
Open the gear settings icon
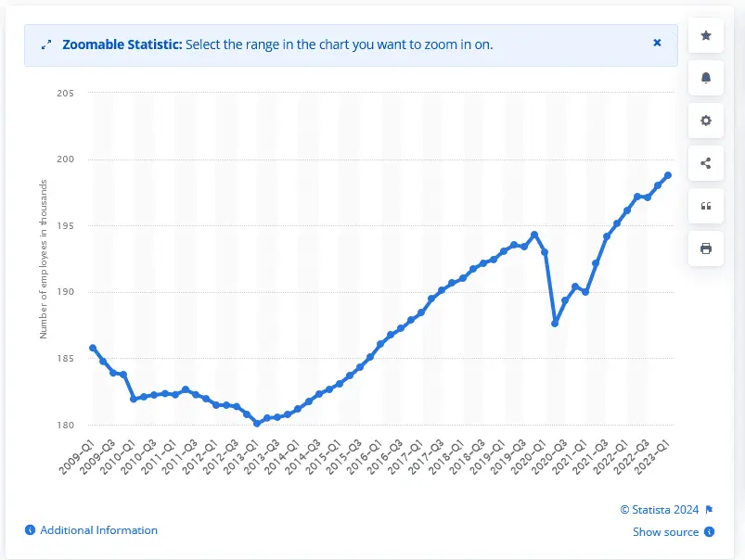tap(706, 121)
